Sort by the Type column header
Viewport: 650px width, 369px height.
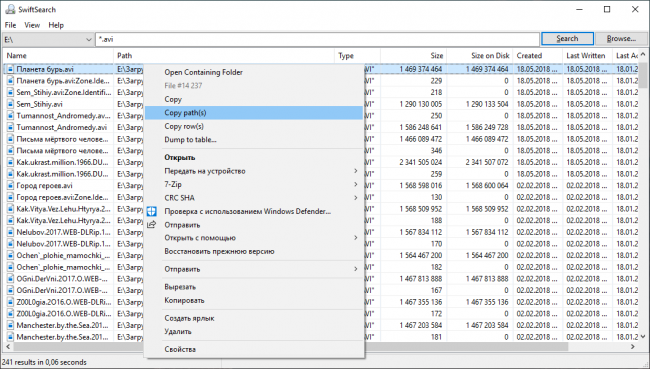pyautogui.click(x=357, y=56)
